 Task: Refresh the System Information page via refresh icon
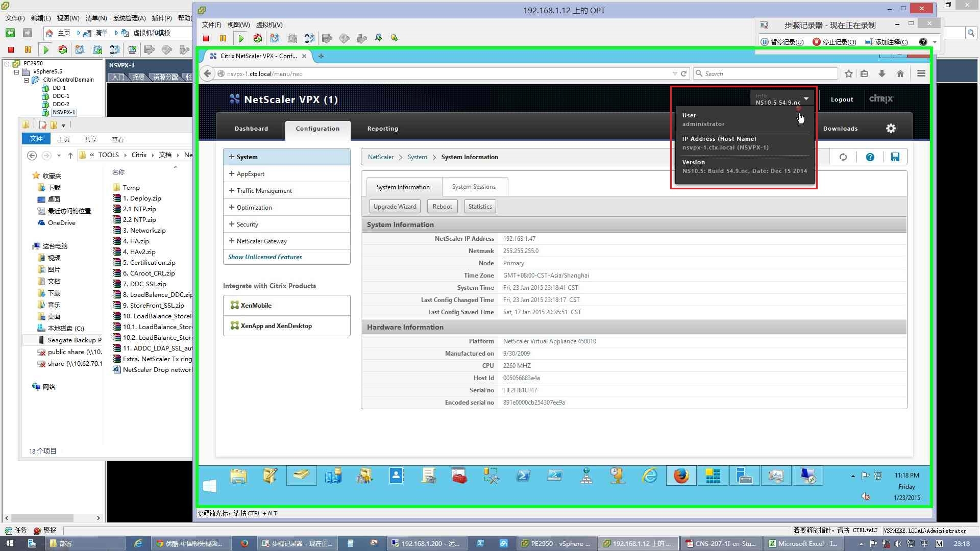843,157
